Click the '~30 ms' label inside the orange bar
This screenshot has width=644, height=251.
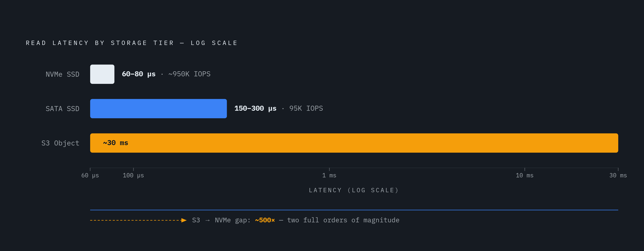[116, 143]
